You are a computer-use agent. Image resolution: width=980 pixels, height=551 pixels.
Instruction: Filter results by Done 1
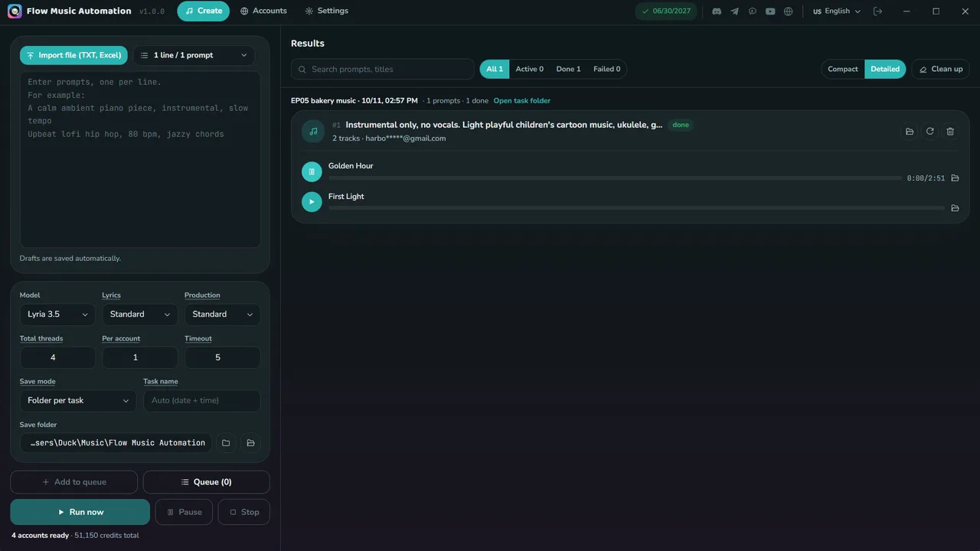click(568, 69)
